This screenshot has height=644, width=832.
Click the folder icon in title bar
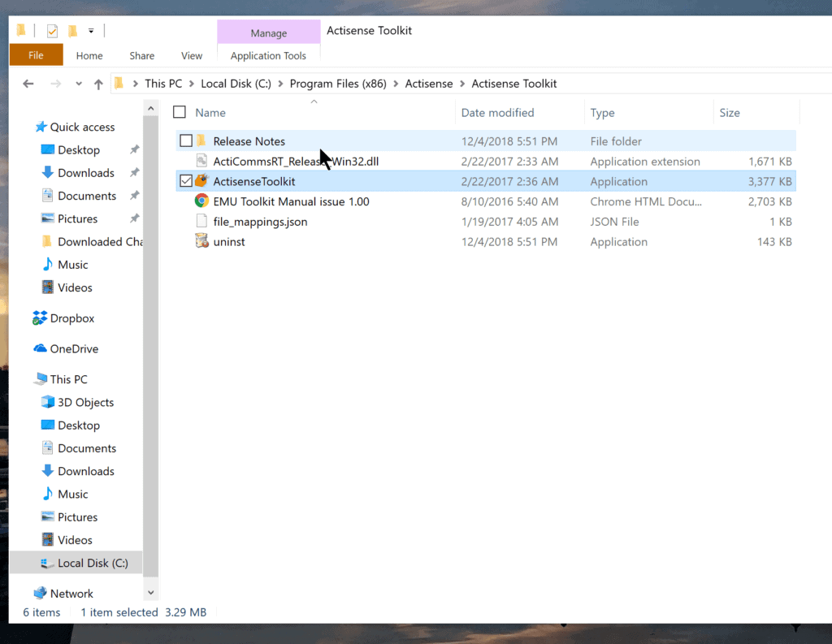[x=20, y=30]
